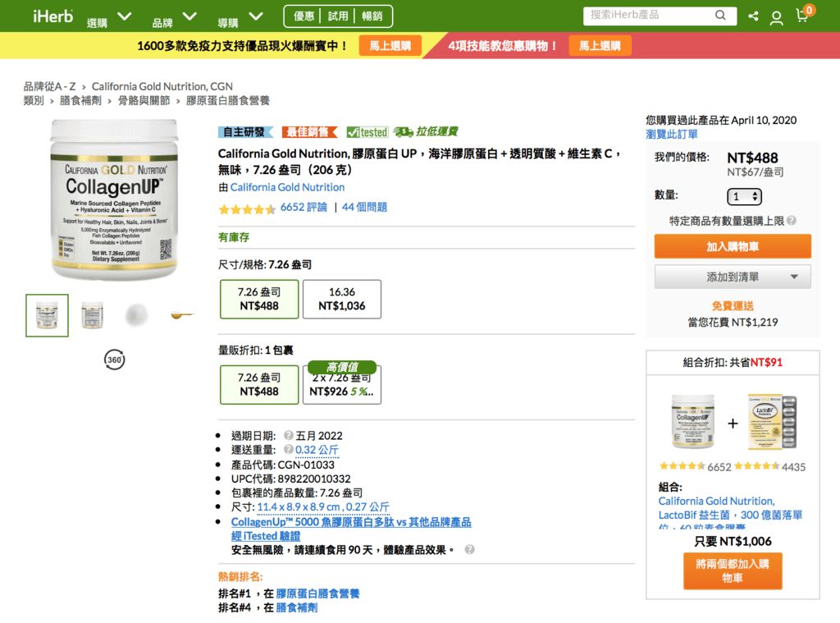View the 360 degree product view
The height and width of the screenshot is (623, 840).
coord(114,360)
